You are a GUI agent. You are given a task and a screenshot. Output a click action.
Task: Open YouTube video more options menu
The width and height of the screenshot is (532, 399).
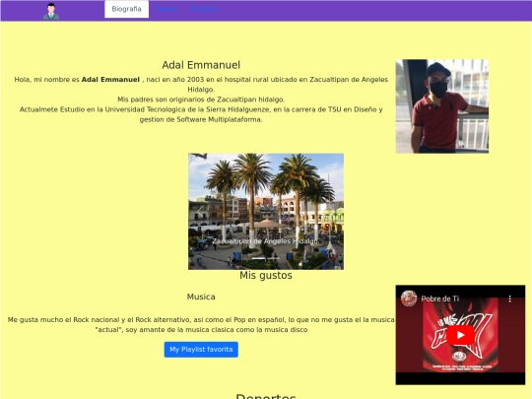point(509,299)
